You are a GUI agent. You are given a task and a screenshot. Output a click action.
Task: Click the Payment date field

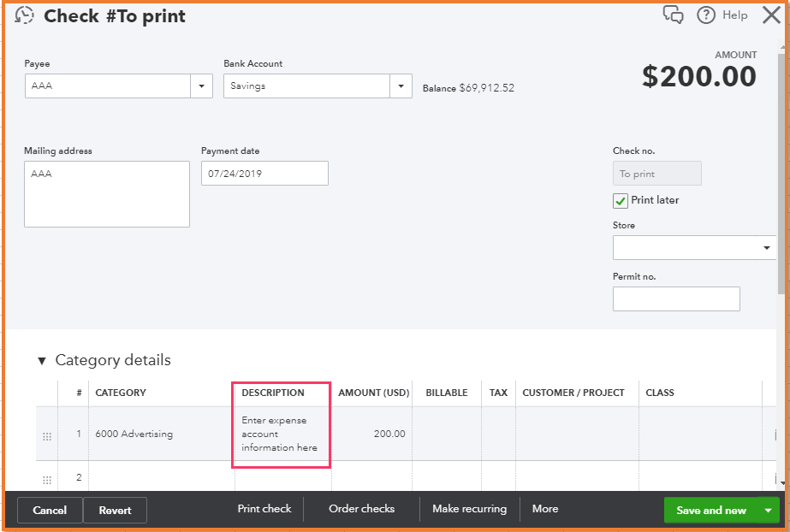tap(264, 174)
